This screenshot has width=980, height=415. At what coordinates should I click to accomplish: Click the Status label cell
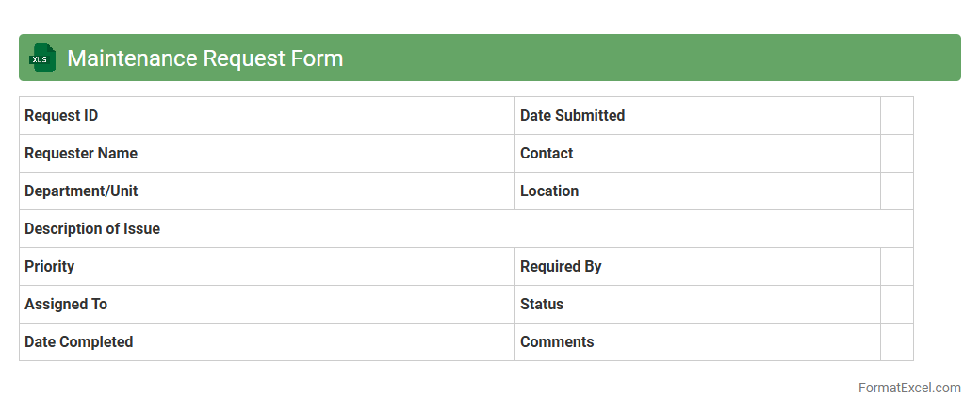[x=697, y=305]
